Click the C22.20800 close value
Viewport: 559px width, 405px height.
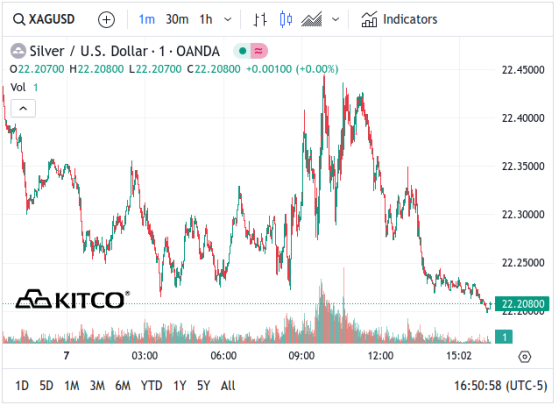click(214, 69)
